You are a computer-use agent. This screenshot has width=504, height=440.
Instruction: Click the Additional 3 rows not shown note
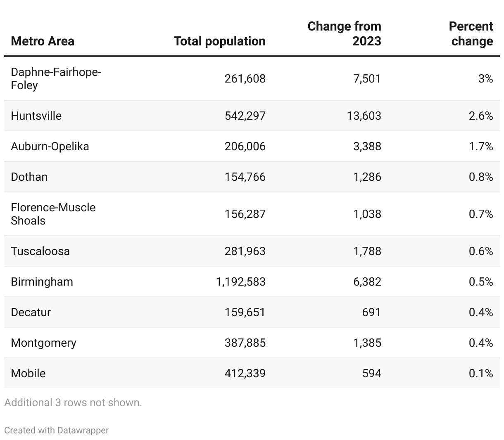(x=73, y=402)
